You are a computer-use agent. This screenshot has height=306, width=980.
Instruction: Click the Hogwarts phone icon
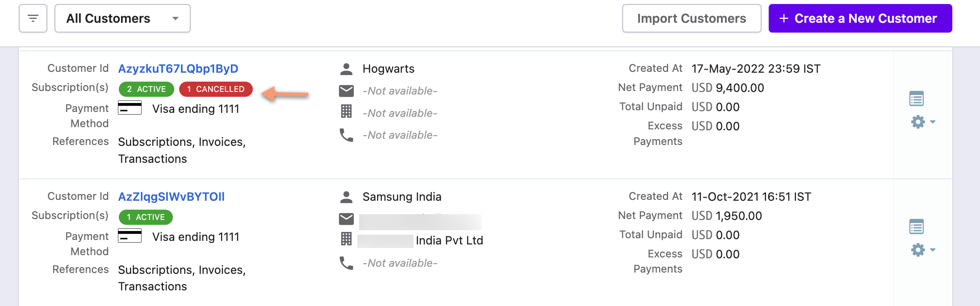tap(346, 135)
